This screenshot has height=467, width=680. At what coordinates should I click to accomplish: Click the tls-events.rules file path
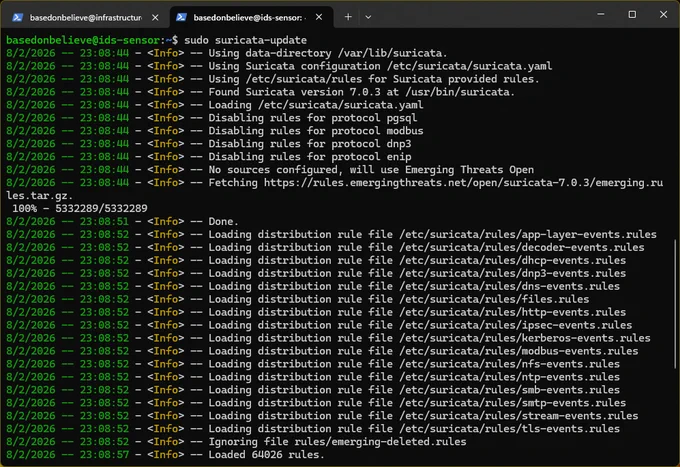510,429
